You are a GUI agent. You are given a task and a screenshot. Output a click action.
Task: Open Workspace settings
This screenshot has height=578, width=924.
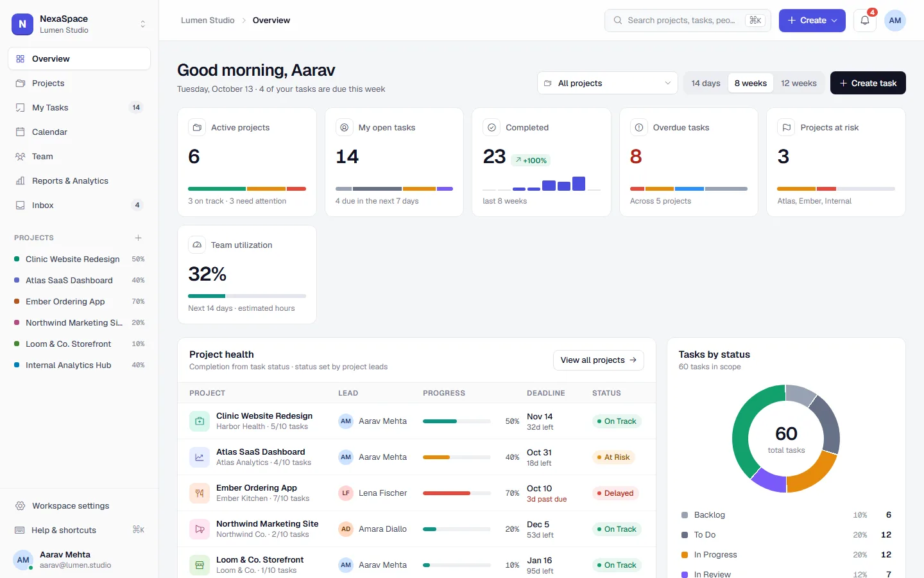pyautogui.click(x=80, y=505)
